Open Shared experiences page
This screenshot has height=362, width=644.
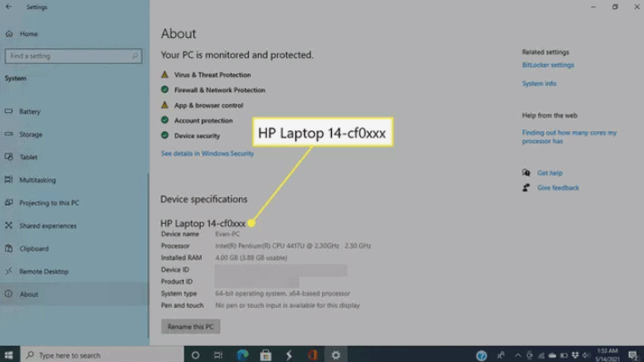(48, 225)
